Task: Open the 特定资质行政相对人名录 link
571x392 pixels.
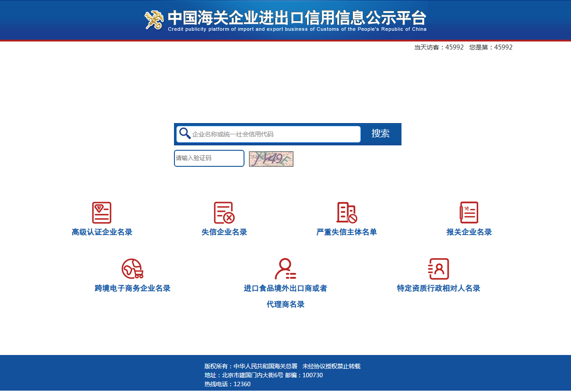Action: pos(439,289)
